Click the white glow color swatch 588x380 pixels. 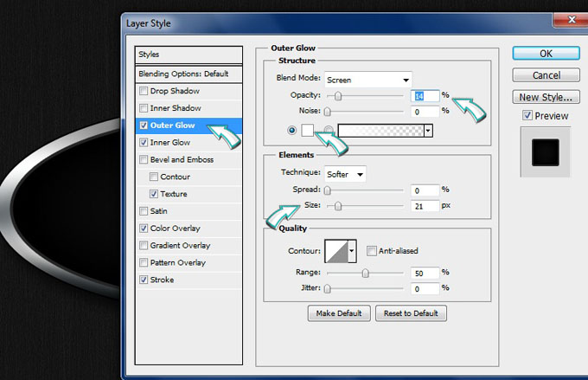tap(307, 130)
